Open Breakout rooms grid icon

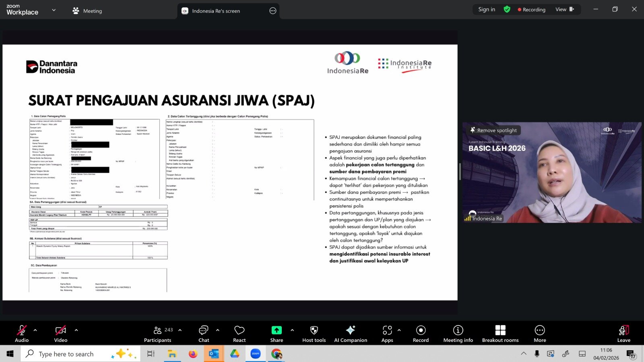[500, 333]
